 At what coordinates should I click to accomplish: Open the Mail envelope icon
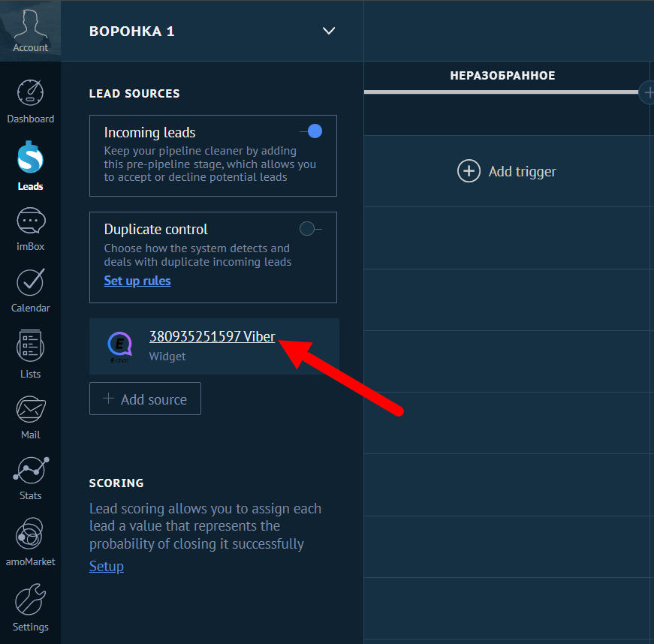click(31, 409)
